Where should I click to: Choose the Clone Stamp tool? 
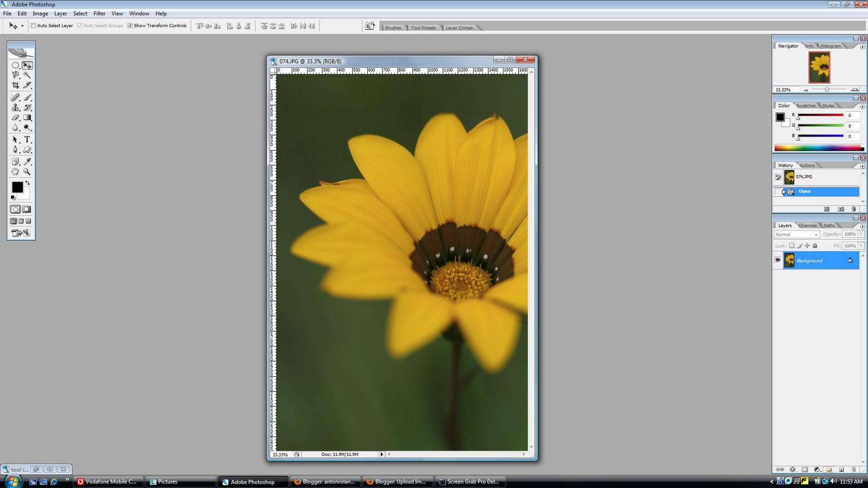coord(15,107)
